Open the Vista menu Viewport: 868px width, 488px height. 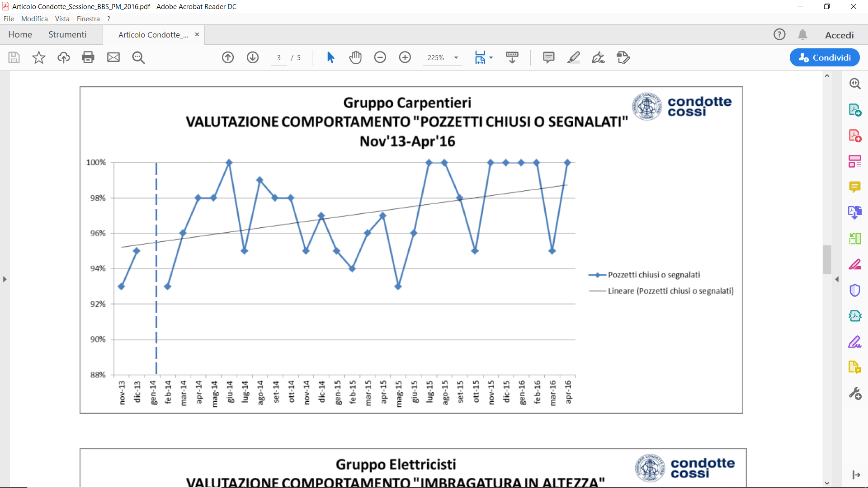click(62, 19)
